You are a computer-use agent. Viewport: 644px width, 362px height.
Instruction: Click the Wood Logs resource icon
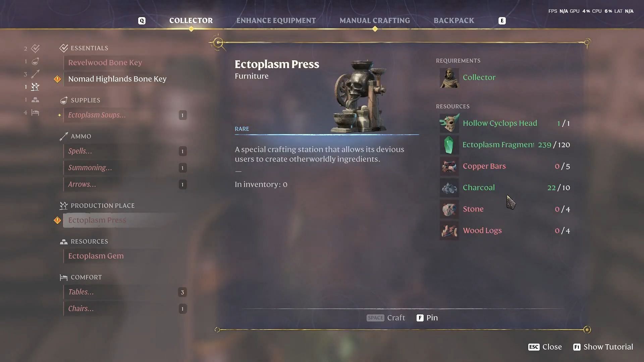click(x=448, y=230)
